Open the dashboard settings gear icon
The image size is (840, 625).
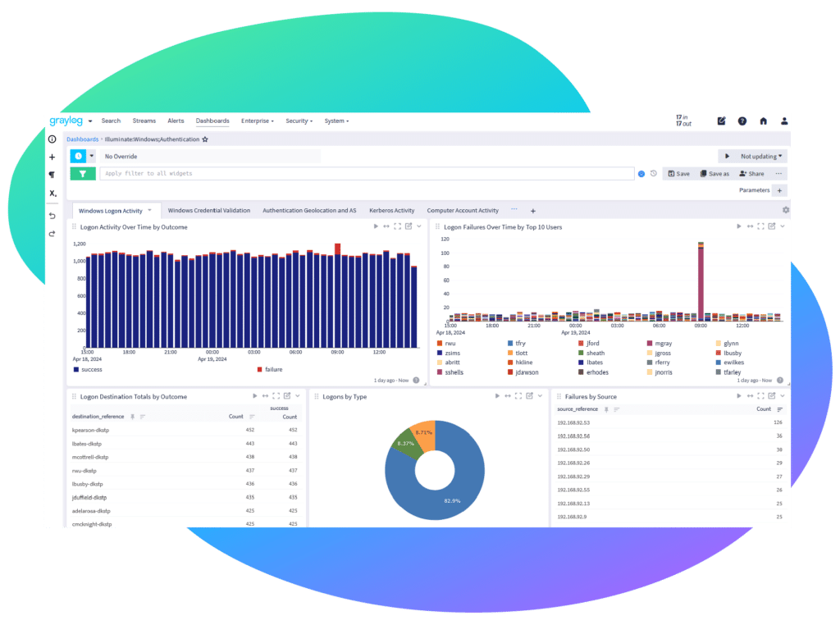tap(784, 210)
